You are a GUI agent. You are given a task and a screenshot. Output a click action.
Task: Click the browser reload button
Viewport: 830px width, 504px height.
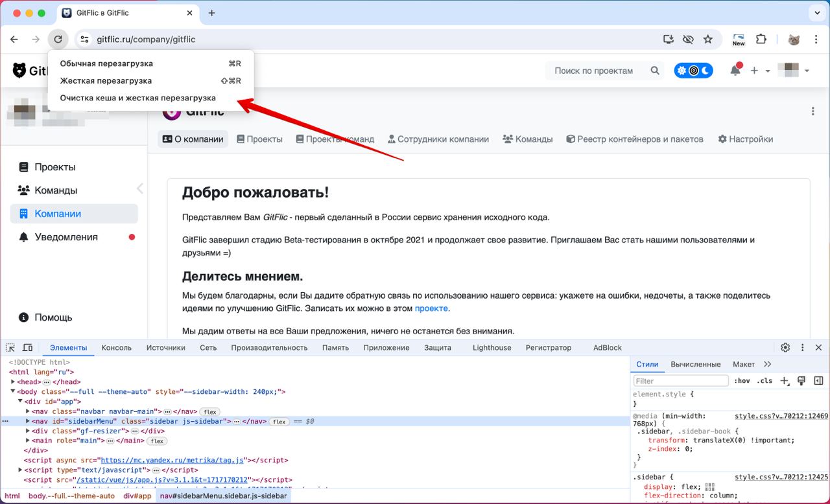58,40
